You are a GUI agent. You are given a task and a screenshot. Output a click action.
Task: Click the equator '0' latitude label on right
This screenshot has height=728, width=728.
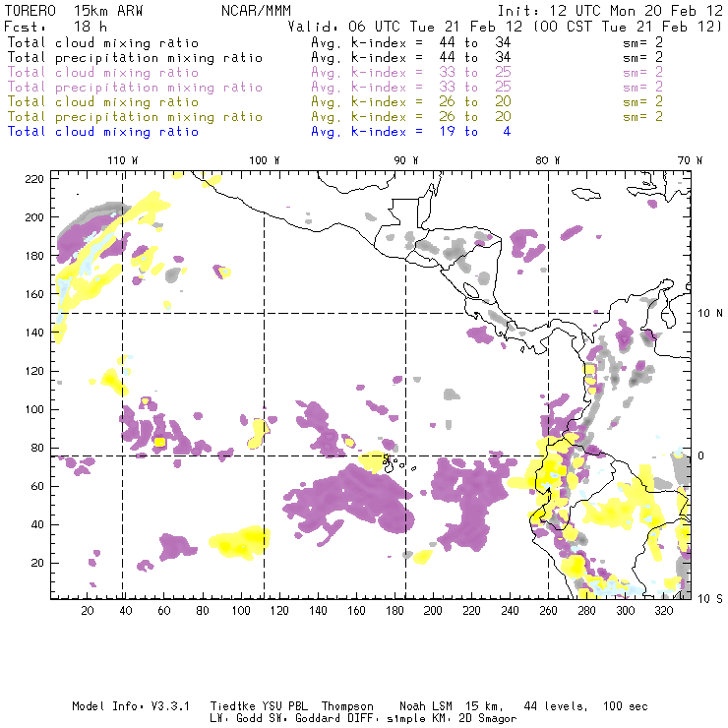coord(701,455)
